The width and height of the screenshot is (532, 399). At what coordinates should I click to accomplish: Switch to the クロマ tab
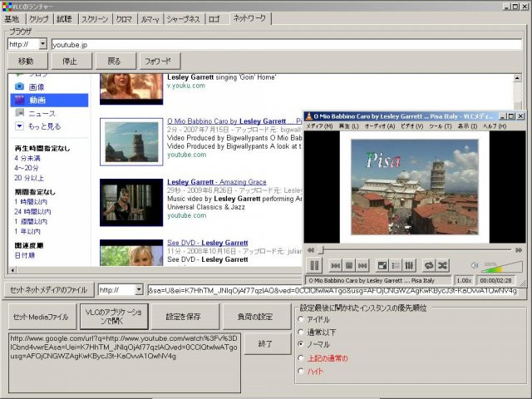[x=124, y=19]
